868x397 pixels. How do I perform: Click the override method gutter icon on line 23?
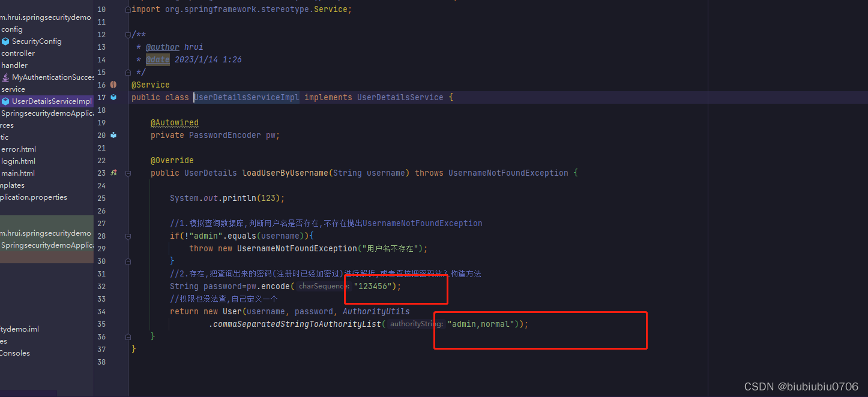pyautogui.click(x=113, y=173)
